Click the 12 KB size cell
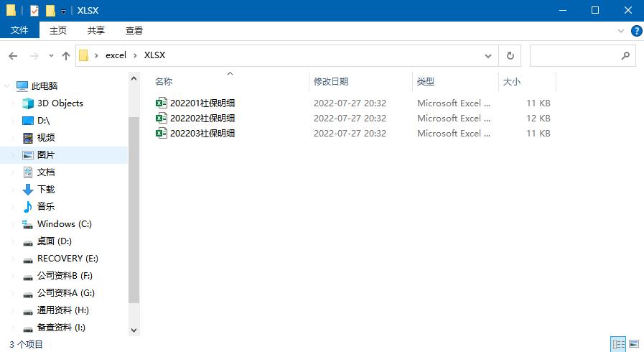 click(538, 119)
